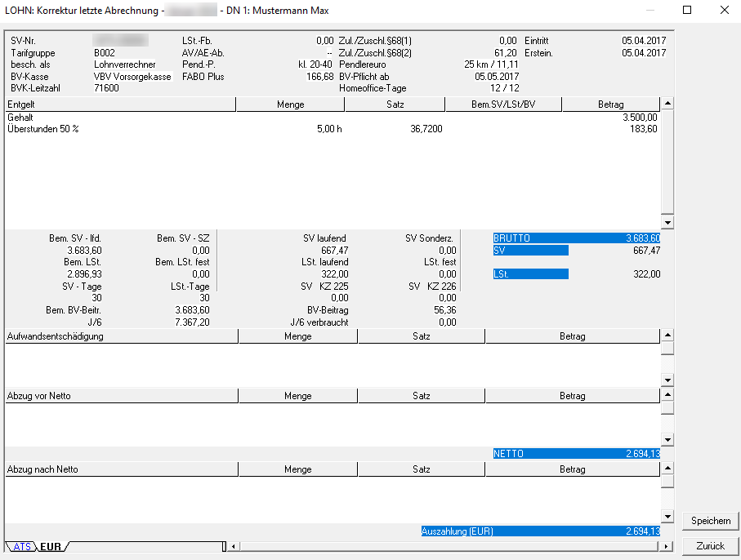Switch to the ATS currency tab
Viewport: 741px width, 560px height.
[22, 547]
